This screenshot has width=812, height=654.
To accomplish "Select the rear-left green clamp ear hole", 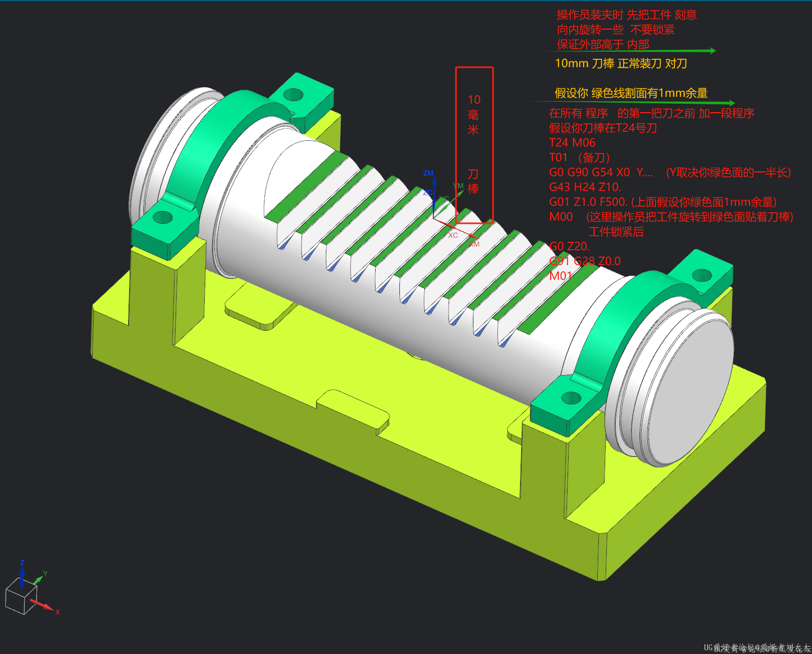I will [293, 95].
